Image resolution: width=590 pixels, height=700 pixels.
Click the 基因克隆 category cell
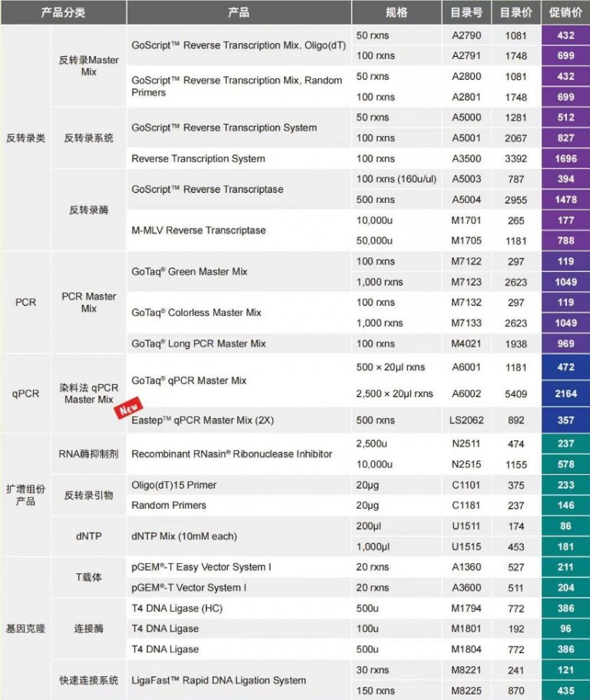click(x=25, y=629)
